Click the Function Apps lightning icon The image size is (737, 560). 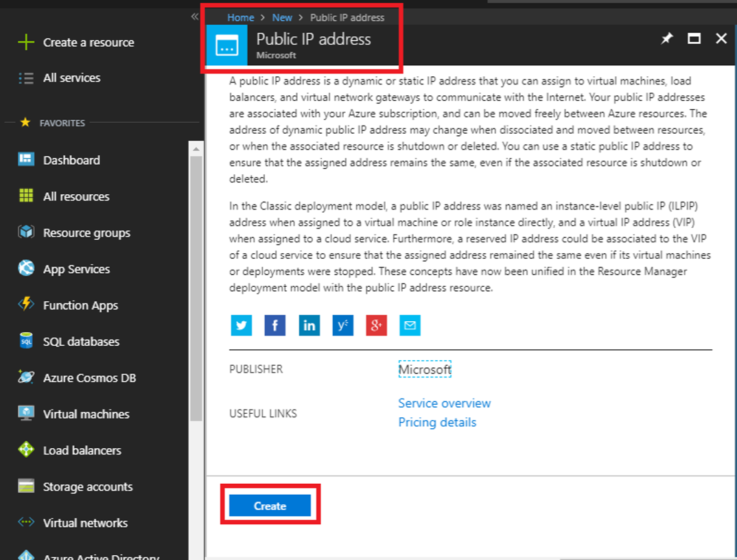26,304
